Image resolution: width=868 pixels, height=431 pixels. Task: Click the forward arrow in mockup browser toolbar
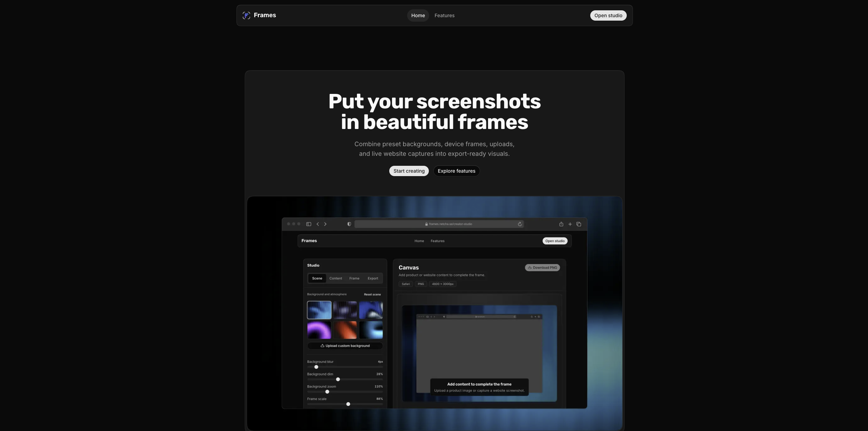325,224
